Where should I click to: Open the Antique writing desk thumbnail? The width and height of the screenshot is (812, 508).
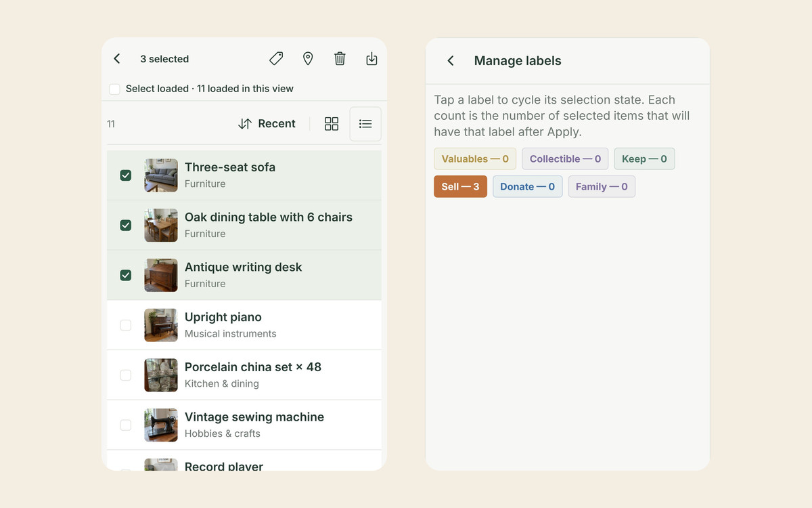click(161, 275)
